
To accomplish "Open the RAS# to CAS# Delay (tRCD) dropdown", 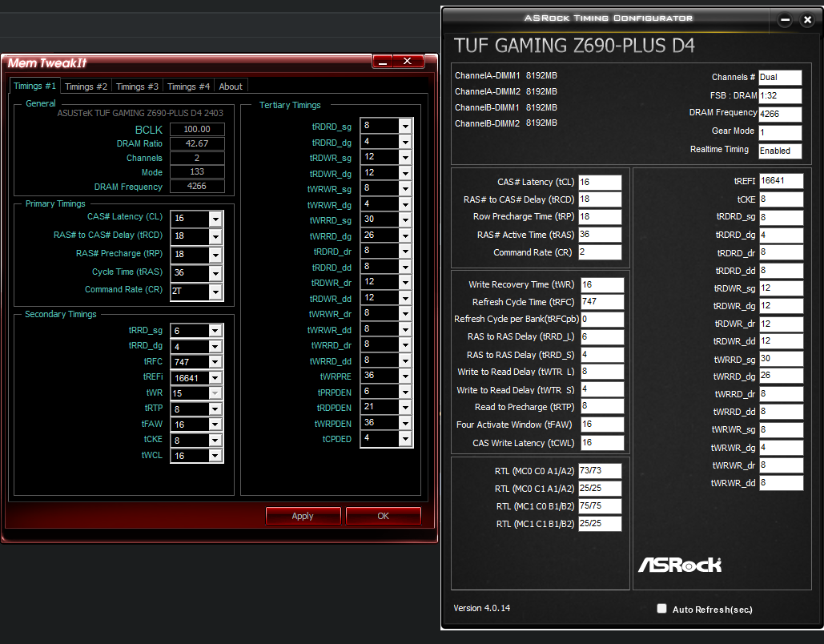I will (x=215, y=236).
